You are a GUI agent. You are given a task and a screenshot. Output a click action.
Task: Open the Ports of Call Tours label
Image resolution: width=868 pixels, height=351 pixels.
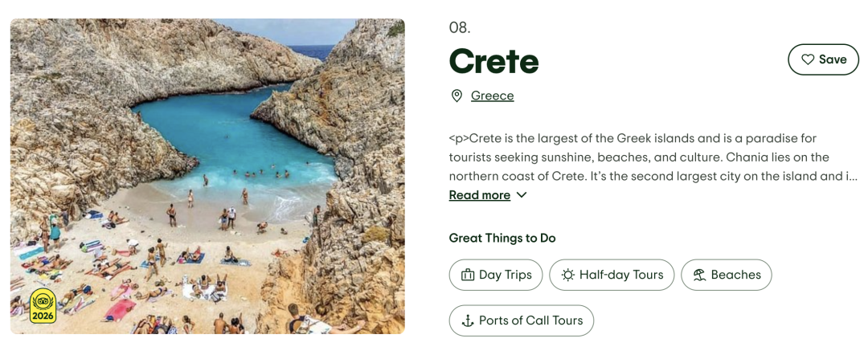click(x=530, y=320)
